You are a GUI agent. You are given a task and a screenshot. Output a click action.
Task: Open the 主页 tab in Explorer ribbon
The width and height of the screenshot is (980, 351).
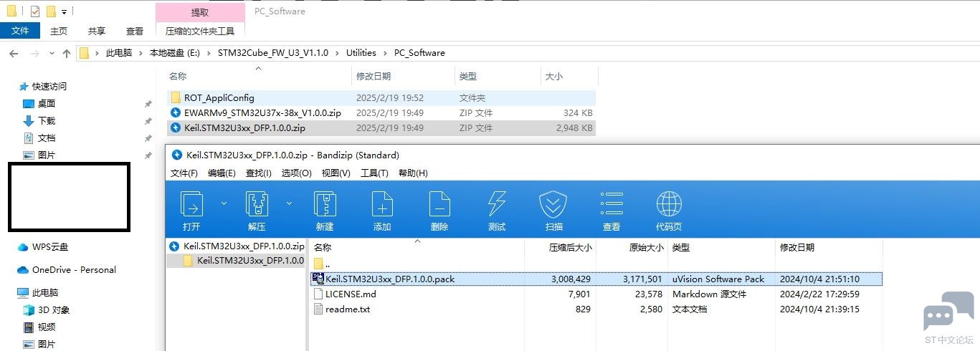(59, 31)
